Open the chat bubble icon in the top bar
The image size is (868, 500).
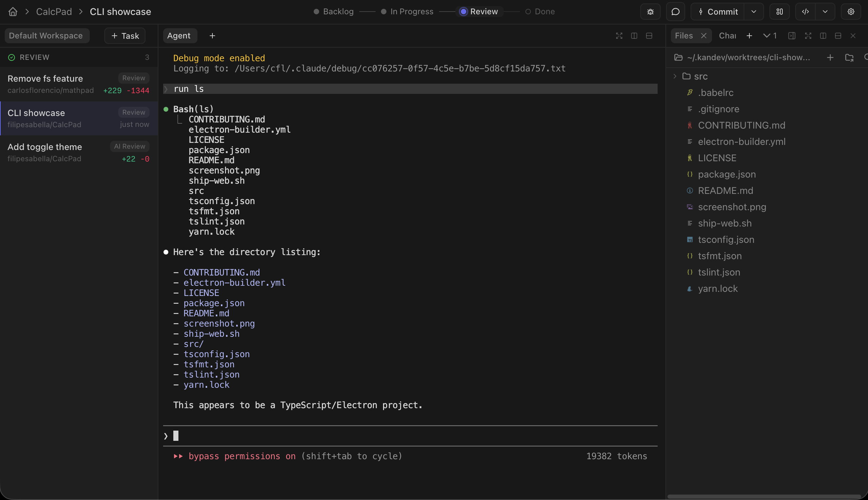pyautogui.click(x=675, y=12)
